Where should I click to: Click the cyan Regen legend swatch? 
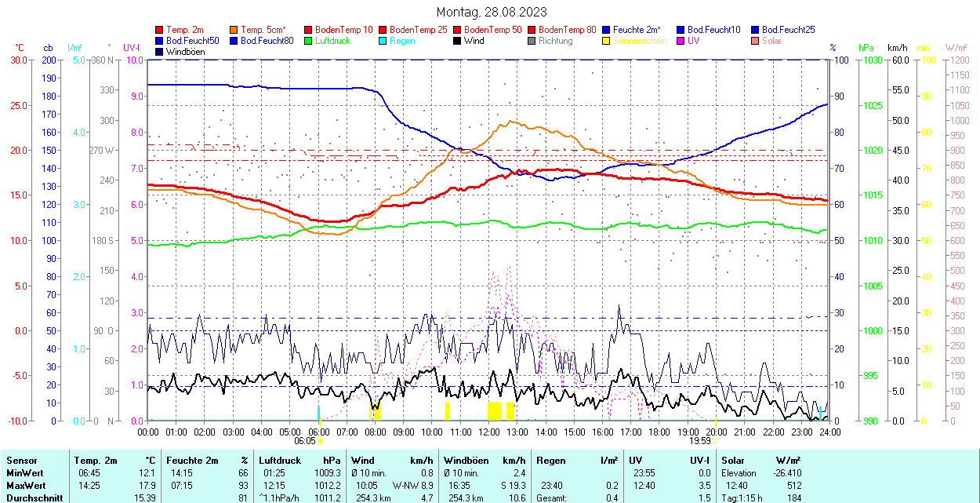point(383,41)
